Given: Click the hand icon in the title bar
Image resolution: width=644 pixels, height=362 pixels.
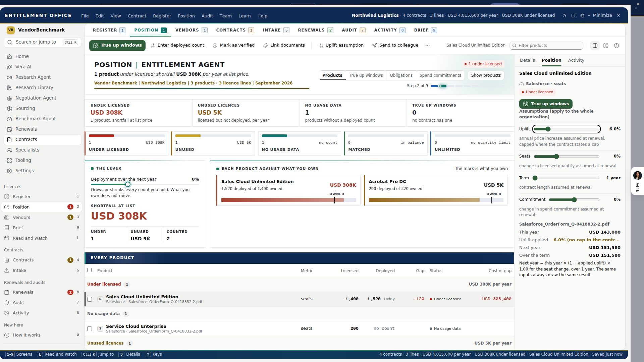Looking at the screenshot, I should [582, 15].
